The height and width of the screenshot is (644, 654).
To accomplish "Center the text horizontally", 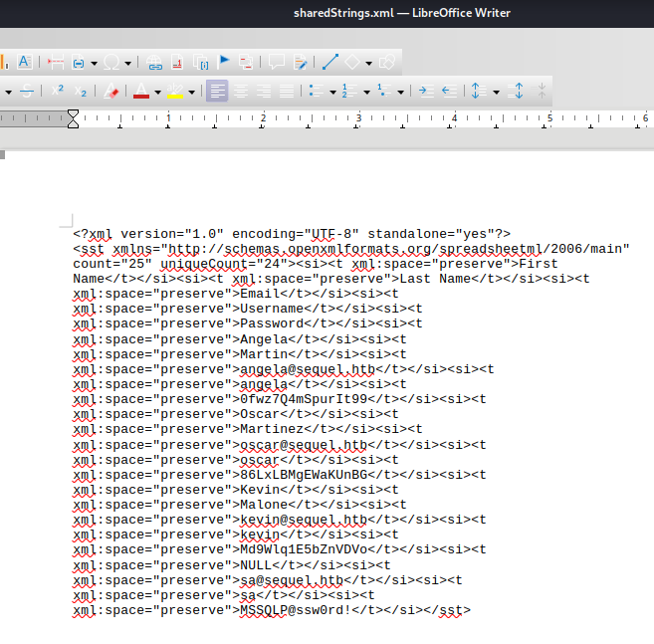I will point(241,91).
